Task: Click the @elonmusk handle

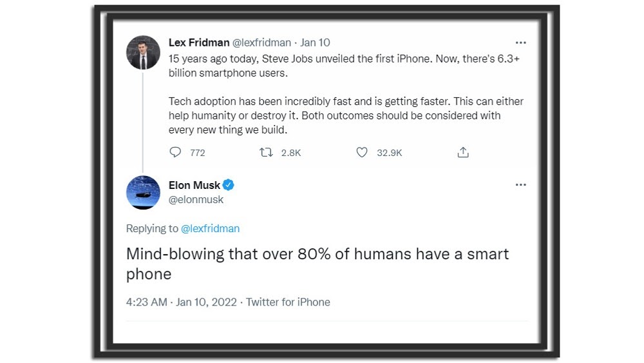Action: click(196, 200)
